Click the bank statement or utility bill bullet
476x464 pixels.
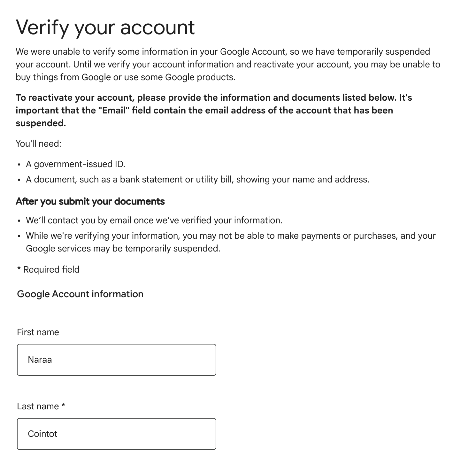[x=197, y=180]
